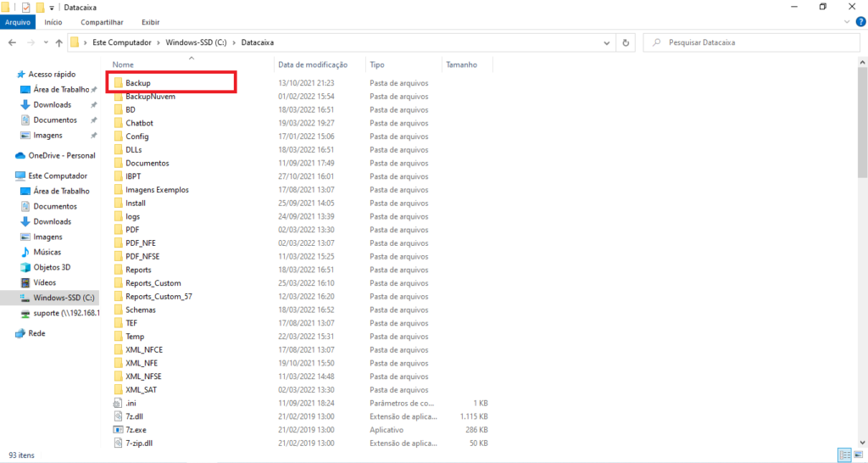
Task: Select the 7z.exe application file
Action: click(136, 430)
